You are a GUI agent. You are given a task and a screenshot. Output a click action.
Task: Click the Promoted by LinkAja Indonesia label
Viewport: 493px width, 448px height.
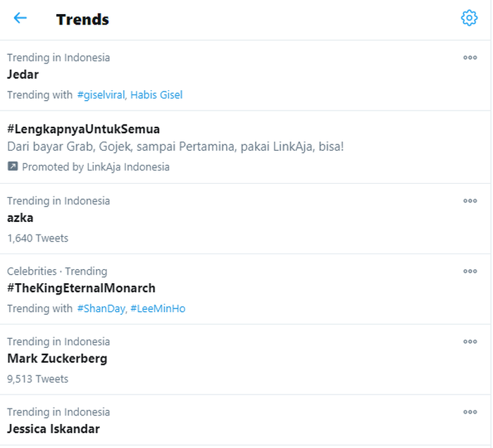tap(96, 167)
